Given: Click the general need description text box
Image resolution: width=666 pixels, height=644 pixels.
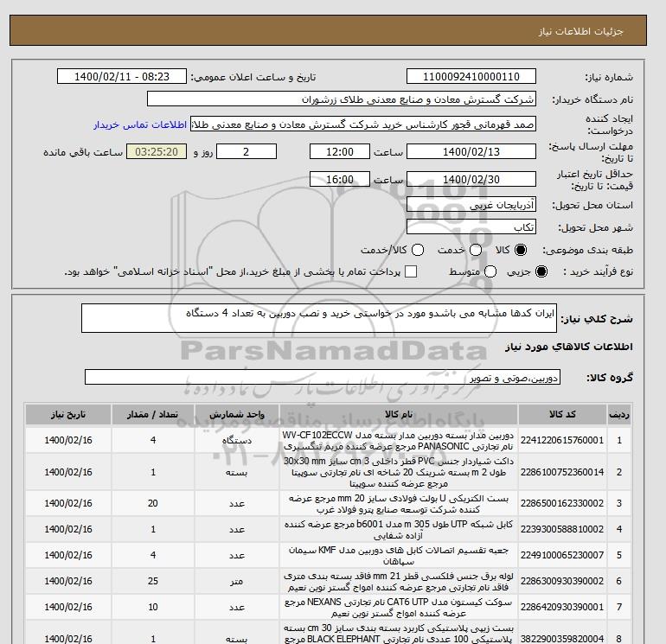Looking at the screenshot, I should (x=319, y=318).
